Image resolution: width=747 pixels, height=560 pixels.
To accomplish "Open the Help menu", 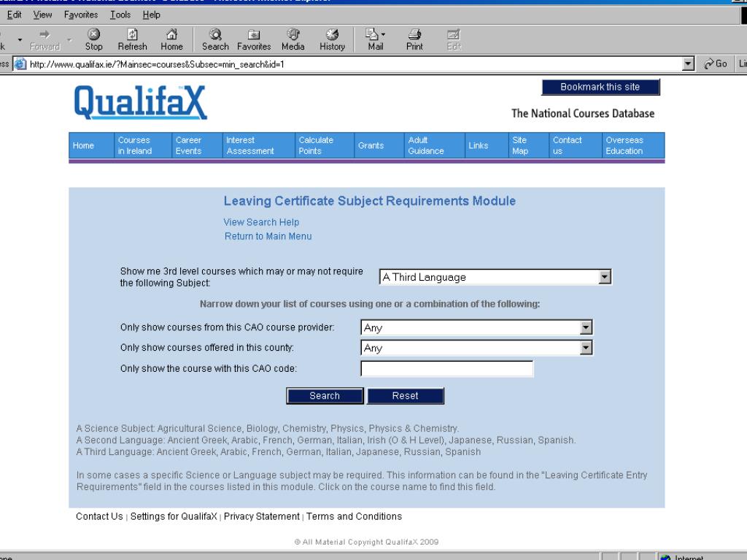I will pos(152,15).
